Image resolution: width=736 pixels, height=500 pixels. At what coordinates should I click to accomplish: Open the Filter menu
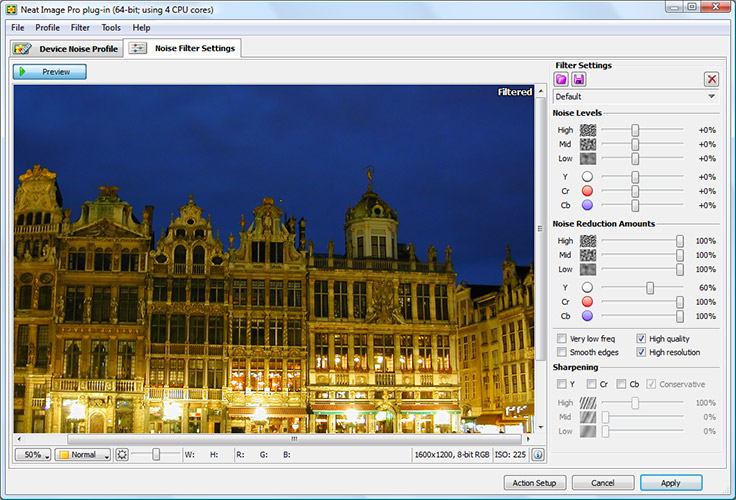point(80,28)
